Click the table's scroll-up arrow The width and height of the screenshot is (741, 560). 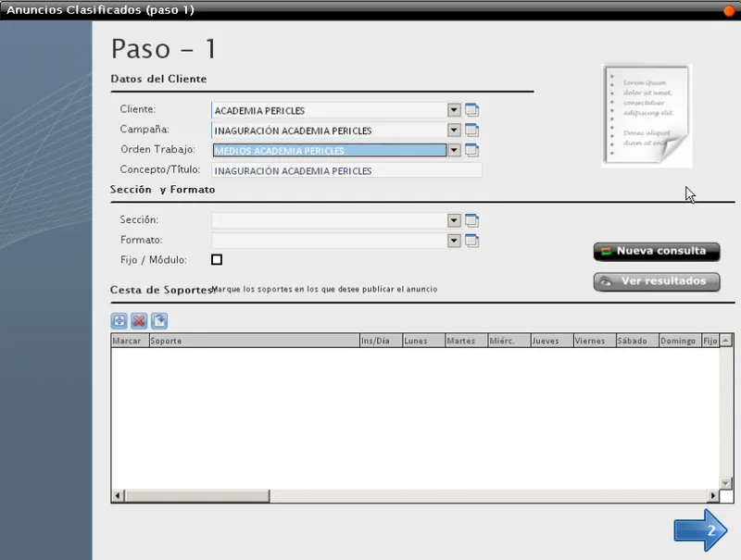726,340
